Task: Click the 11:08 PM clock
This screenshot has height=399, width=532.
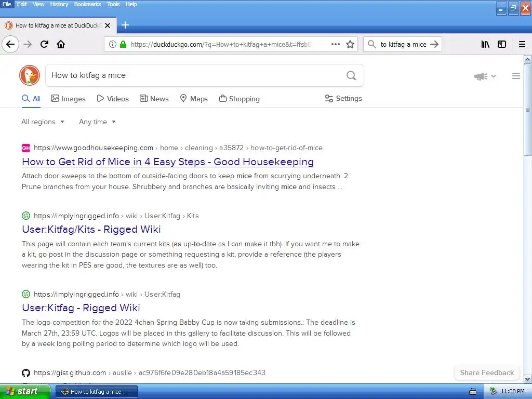Action: [x=513, y=392]
